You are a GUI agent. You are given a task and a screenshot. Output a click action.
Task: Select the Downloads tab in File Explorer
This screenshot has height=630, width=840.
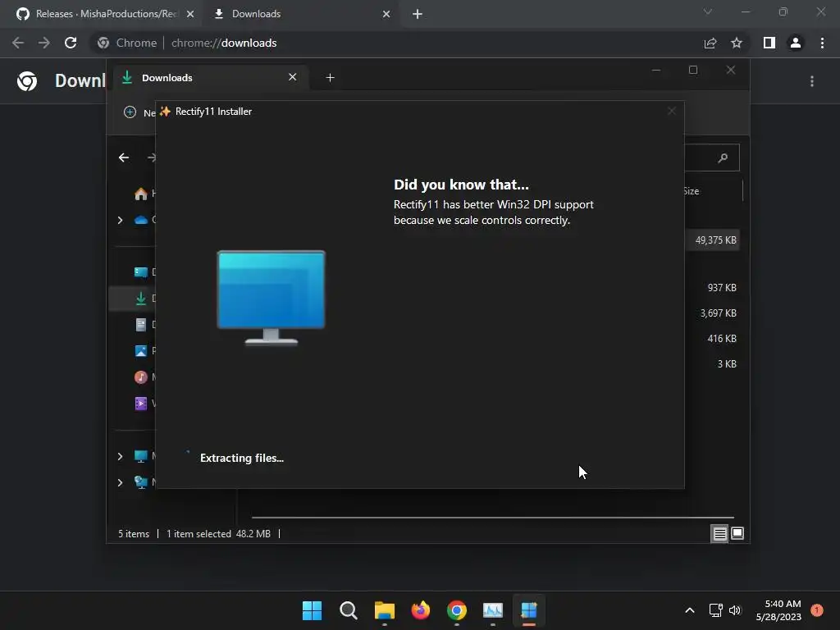click(x=209, y=78)
